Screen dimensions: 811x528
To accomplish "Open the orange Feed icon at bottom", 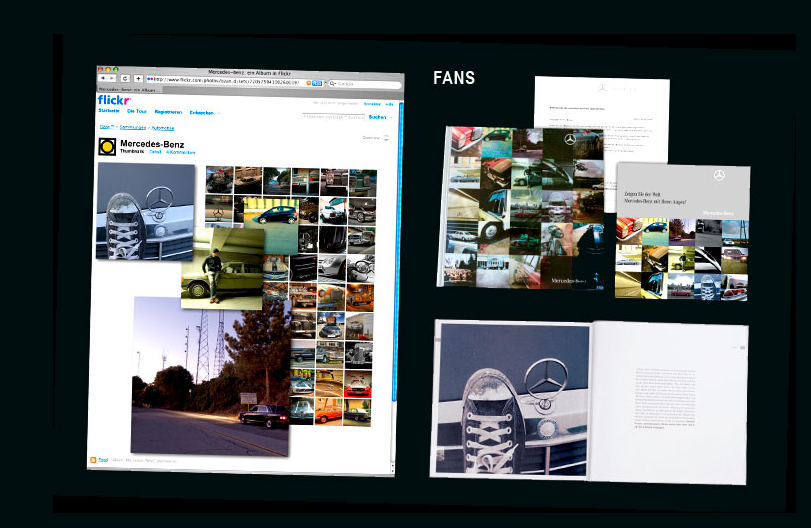I will click(x=93, y=460).
